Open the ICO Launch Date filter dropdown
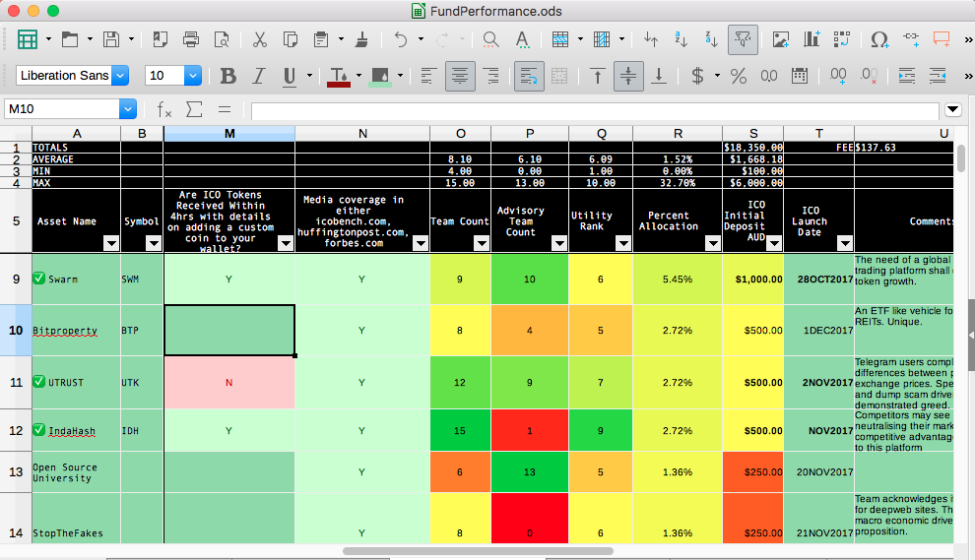The height and width of the screenshot is (560, 975). (x=844, y=243)
